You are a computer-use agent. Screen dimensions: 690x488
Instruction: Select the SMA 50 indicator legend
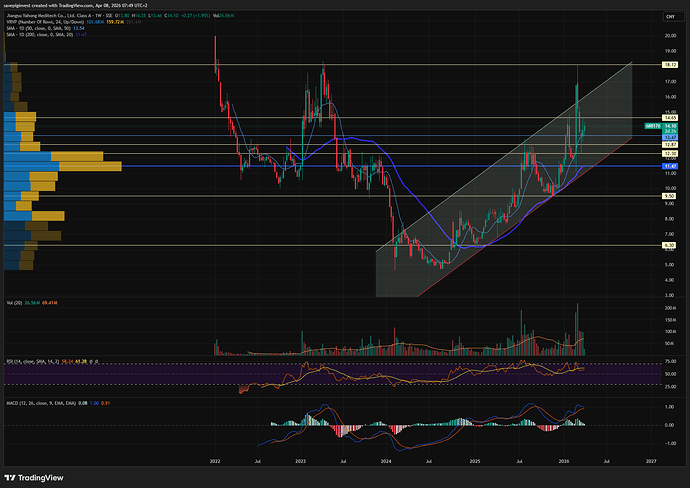coord(35,29)
